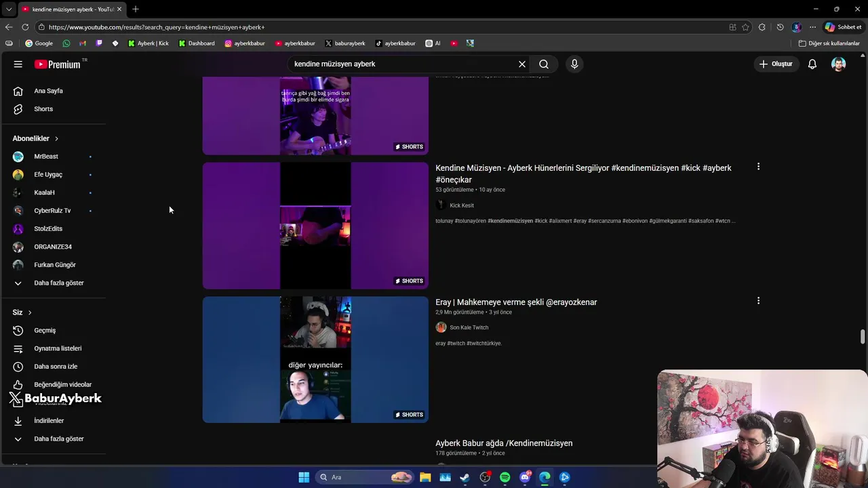Add page to favorites star icon
Viewport: 868px width, 488px height.
coord(745,27)
